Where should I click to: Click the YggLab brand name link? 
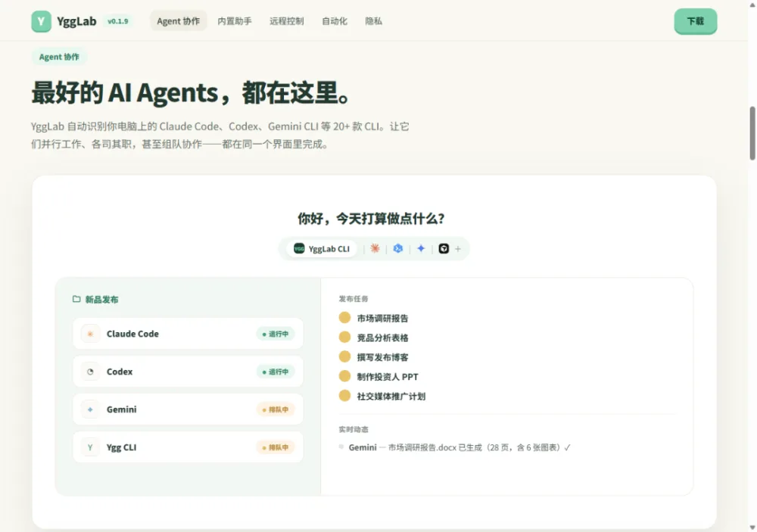[x=76, y=21]
